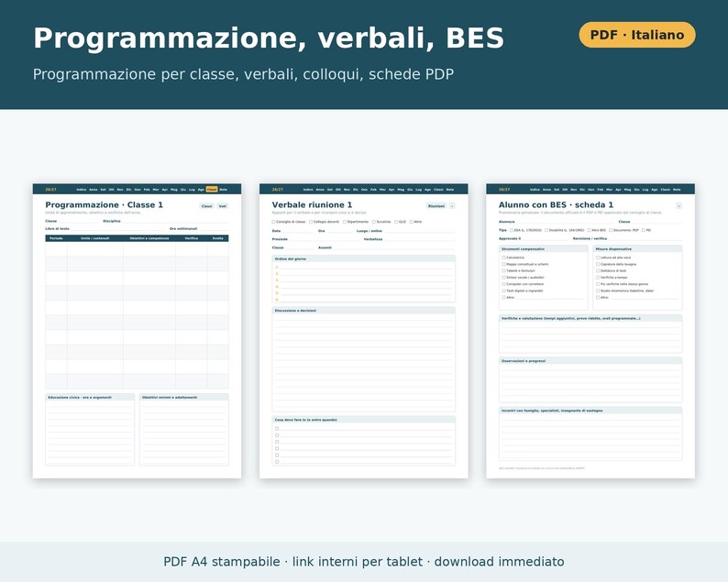Click Obiettivi e competenze column header
This screenshot has width=728, height=582.
pos(149,238)
